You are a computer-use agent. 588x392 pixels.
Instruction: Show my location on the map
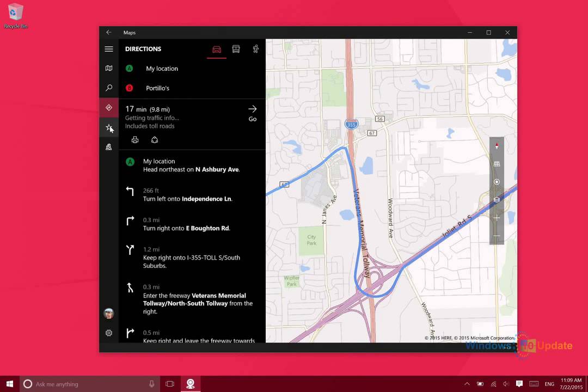point(497,182)
